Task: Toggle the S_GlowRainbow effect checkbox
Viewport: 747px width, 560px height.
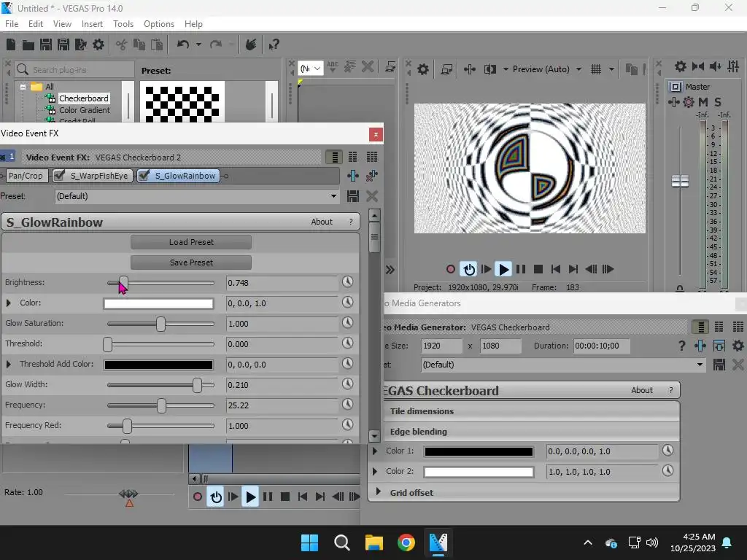Action: (144, 176)
